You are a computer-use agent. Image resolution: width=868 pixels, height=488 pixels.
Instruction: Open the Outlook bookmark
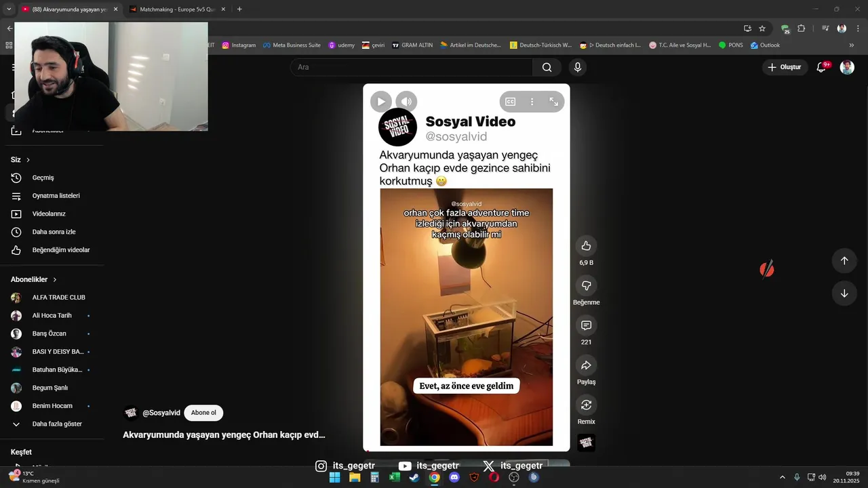[765, 45]
